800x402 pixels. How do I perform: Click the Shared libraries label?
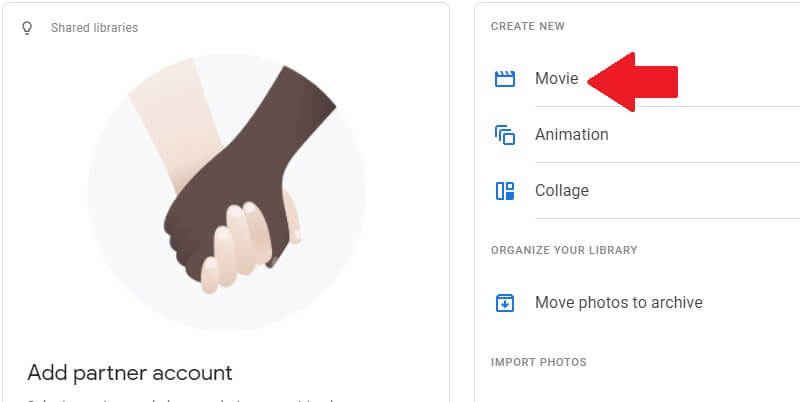[94, 28]
